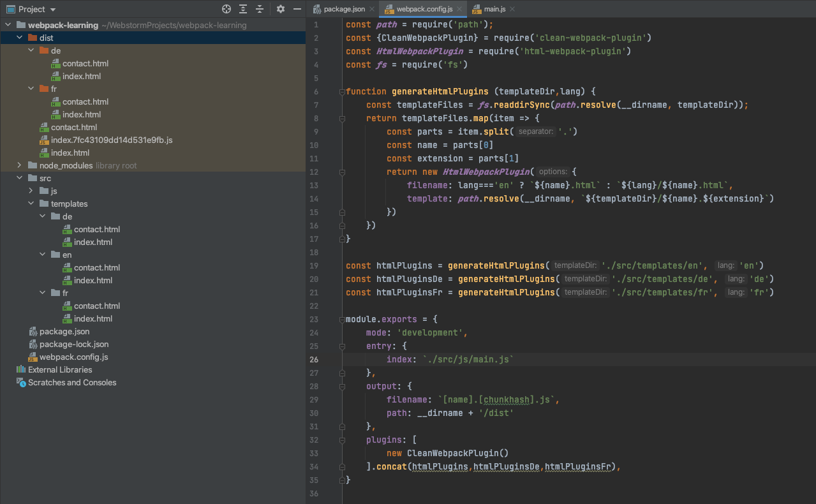This screenshot has width=816, height=504.
Task: Open webpack.config.js in project tree
Action: pyautogui.click(x=74, y=357)
